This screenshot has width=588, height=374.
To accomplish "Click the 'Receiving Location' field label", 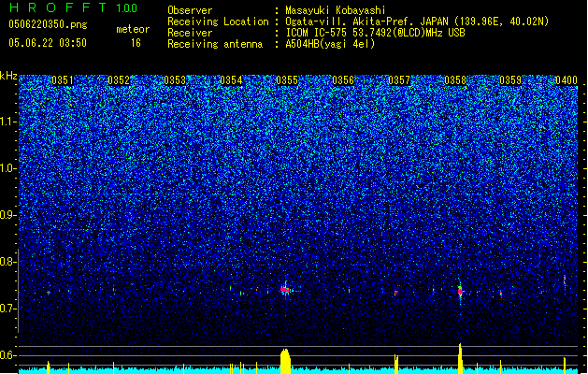I will coord(218,22).
